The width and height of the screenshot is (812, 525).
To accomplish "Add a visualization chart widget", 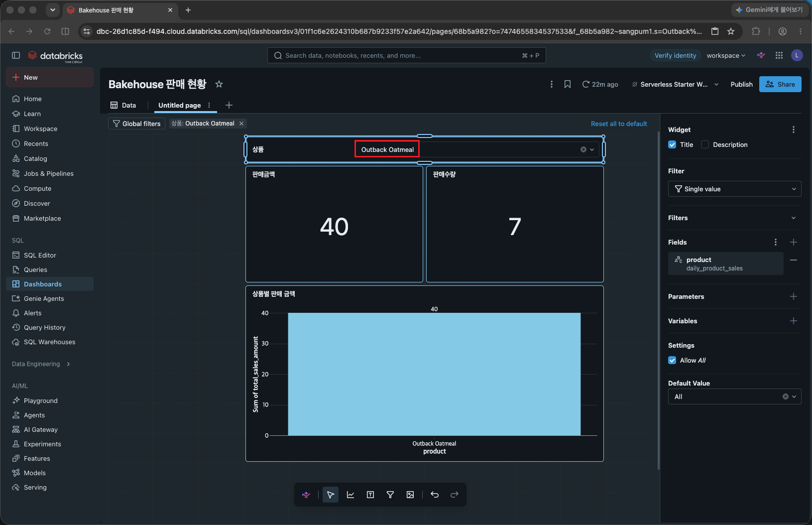I will point(350,495).
